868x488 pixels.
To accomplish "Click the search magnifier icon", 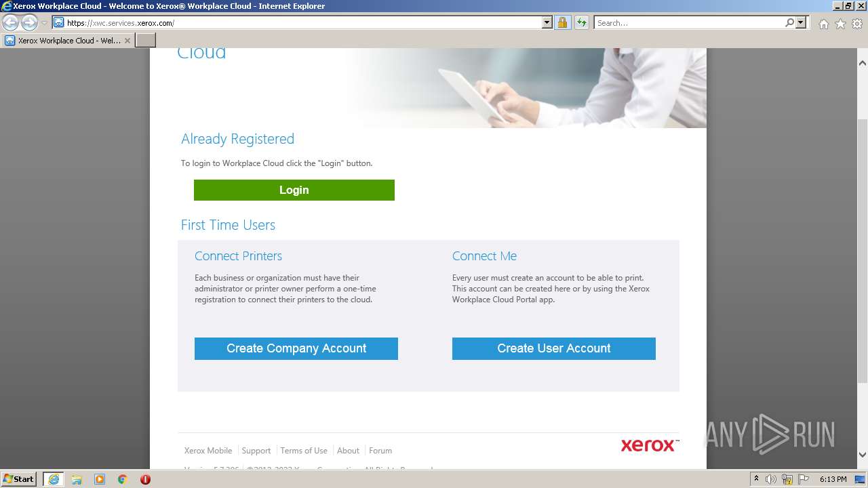I will (x=789, y=22).
